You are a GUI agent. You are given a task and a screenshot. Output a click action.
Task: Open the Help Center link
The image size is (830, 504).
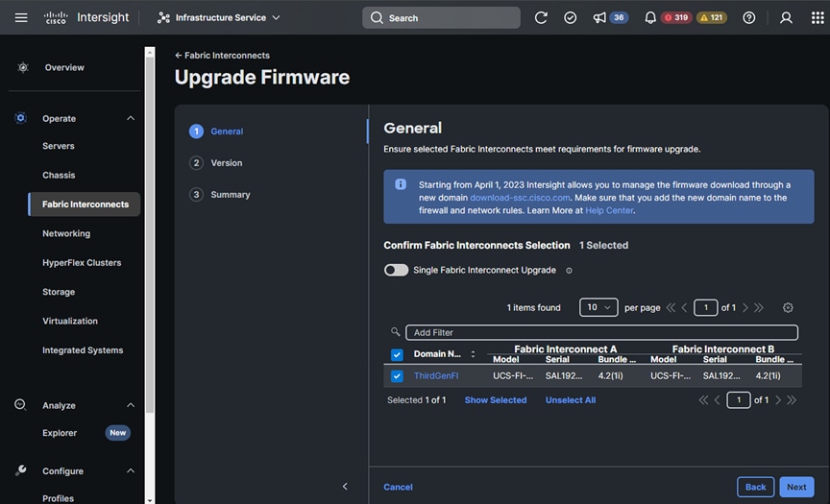coord(609,210)
